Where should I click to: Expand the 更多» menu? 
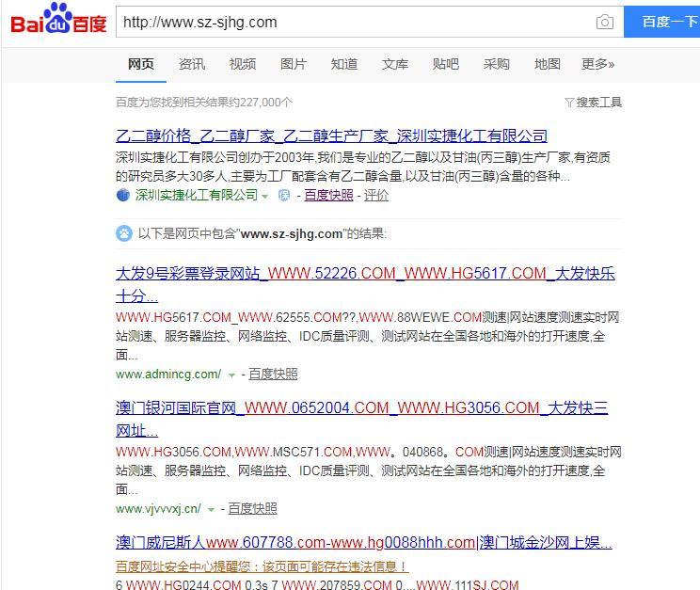(x=597, y=64)
